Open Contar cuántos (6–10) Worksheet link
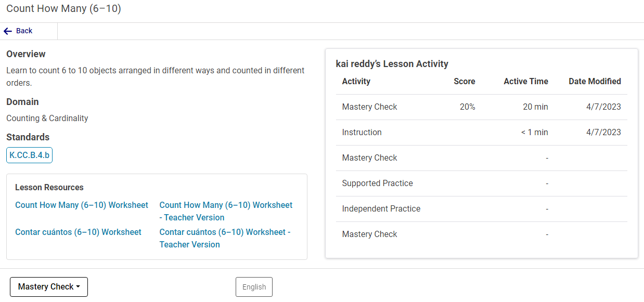 click(x=78, y=232)
